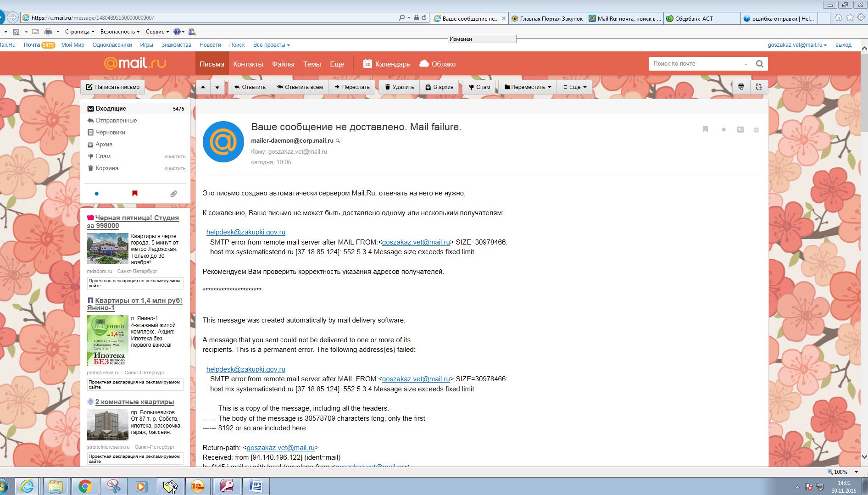Click the translate message icon
Screen dimensions: 868x495
pos(759,87)
